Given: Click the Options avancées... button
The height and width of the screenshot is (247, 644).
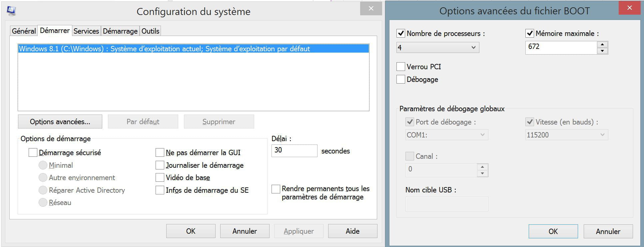Looking at the screenshot, I should tap(60, 122).
